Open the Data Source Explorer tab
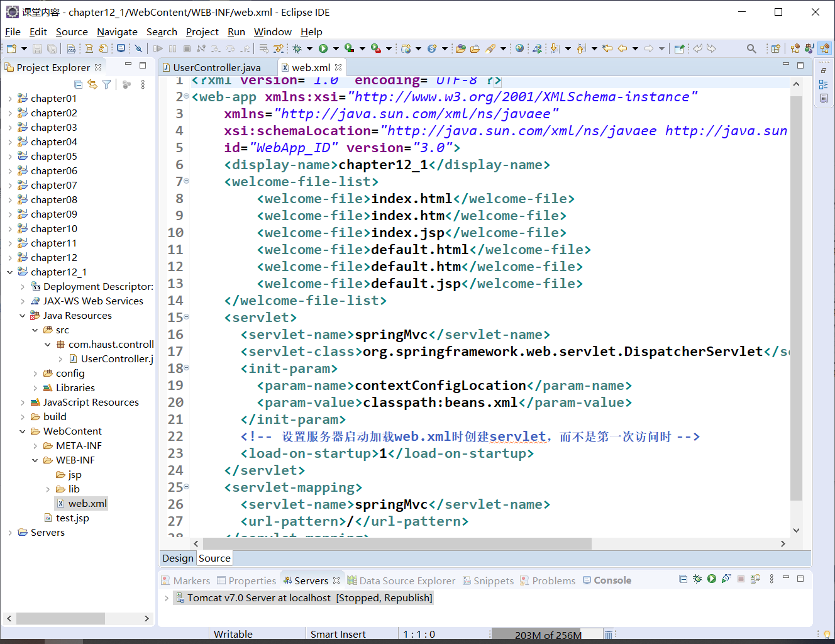The width and height of the screenshot is (835, 644). pyautogui.click(x=401, y=580)
